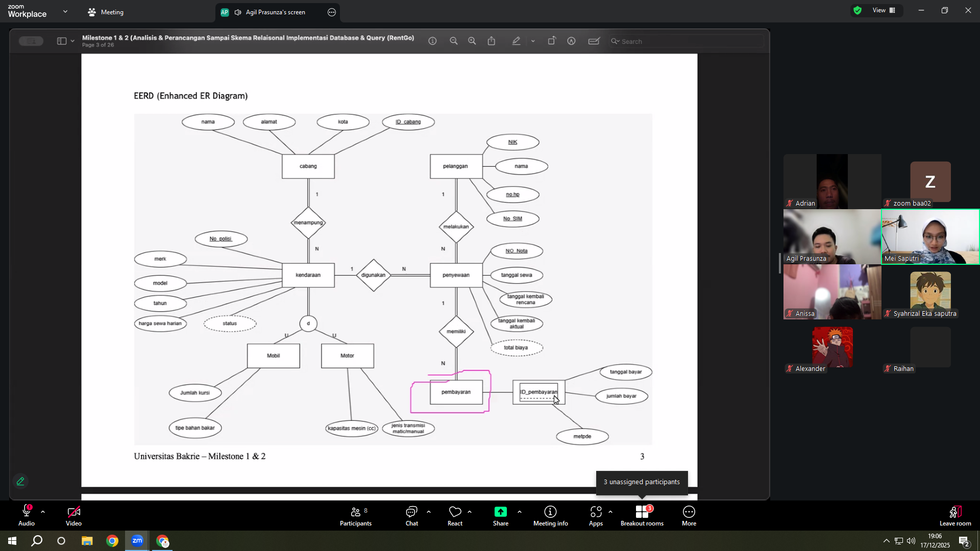Click the Search field in shared PDF viewer
Image resolution: width=980 pixels, height=551 pixels.
(x=687, y=41)
